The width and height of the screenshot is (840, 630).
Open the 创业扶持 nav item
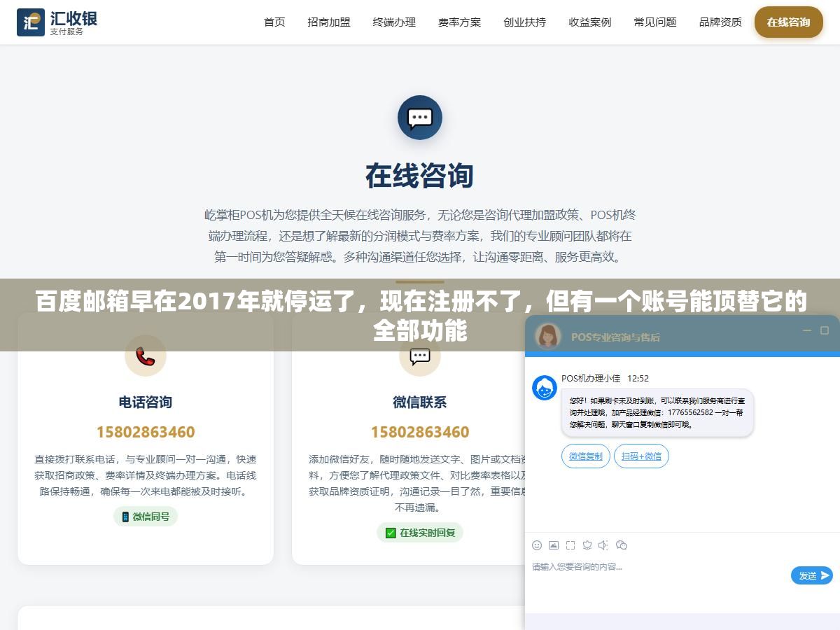click(524, 22)
